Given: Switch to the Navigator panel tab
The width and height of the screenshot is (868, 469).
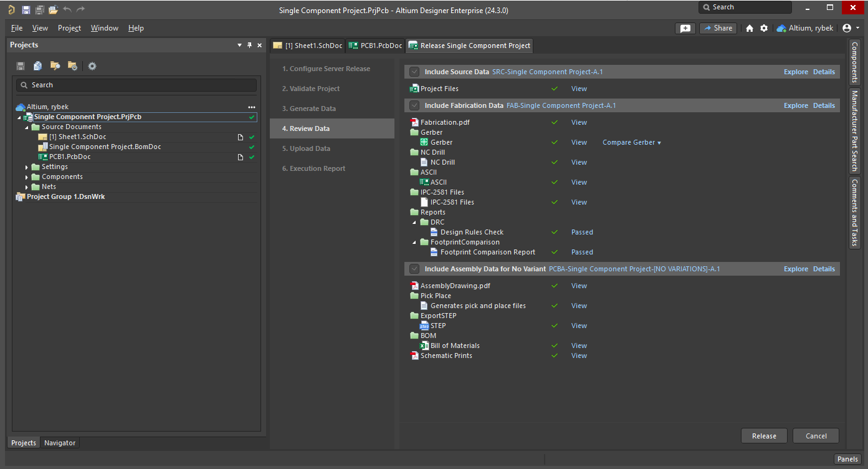Looking at the screenshot, I should tap(60, 443).
